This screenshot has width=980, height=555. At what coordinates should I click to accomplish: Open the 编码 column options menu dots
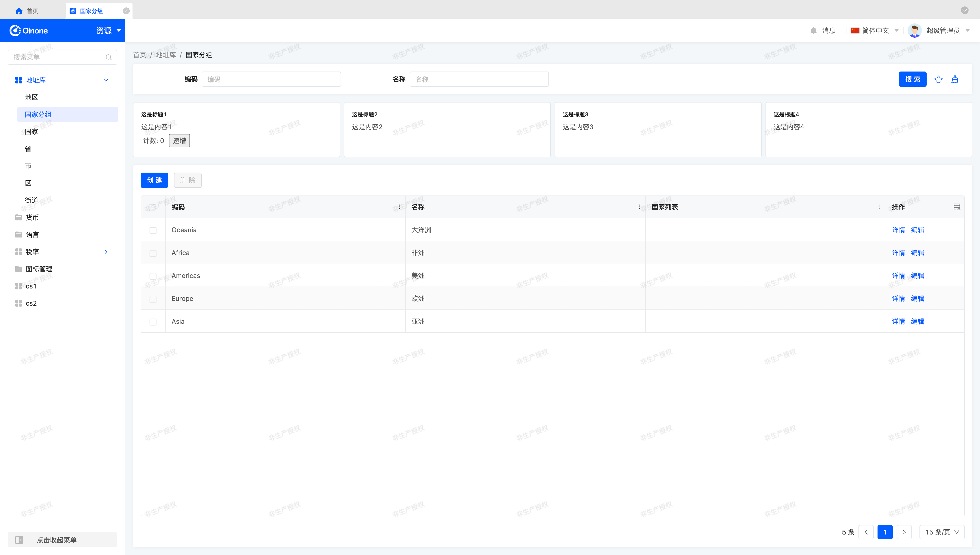pos(399,207)
